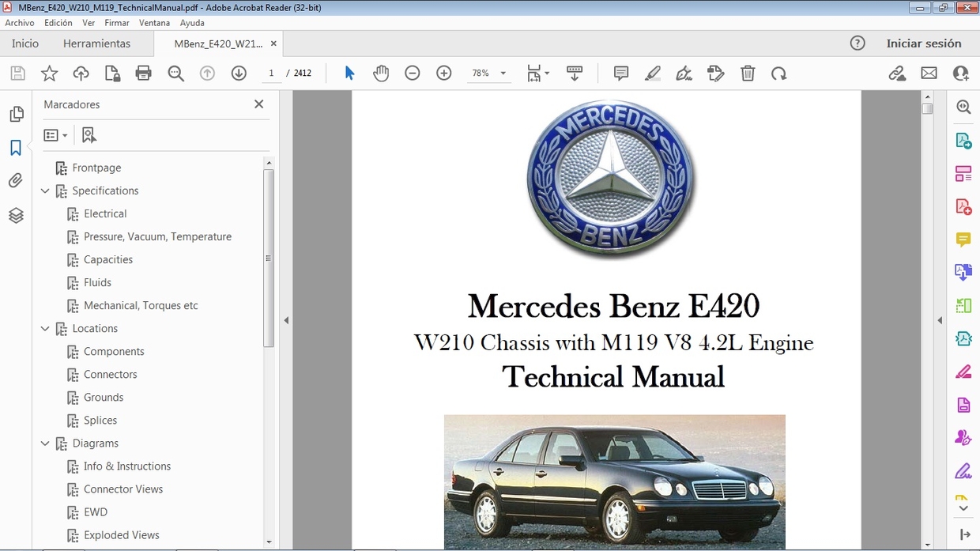Image resolution: width=980 pixels, height=551 pixels.
Task: Switch to the Herramientas tab
Action: coord(96,43)
